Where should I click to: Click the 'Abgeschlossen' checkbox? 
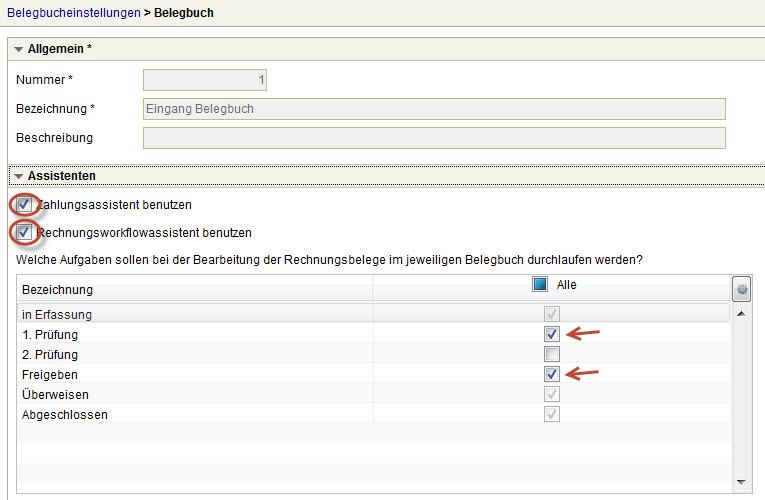click(x=552, y=414)
